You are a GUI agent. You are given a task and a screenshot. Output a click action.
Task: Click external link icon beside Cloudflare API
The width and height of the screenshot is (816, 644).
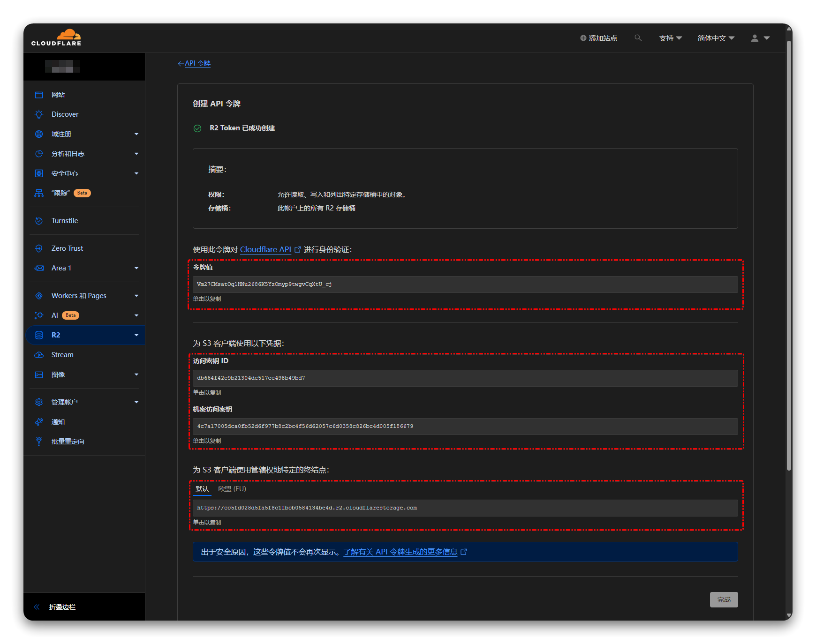pos(297,249)
